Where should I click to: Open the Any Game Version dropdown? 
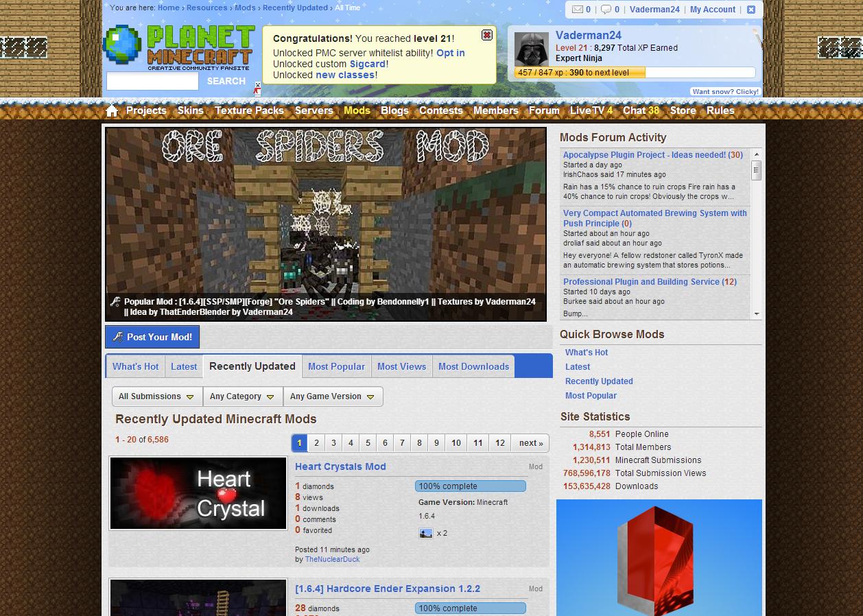[x=332, y=396]
